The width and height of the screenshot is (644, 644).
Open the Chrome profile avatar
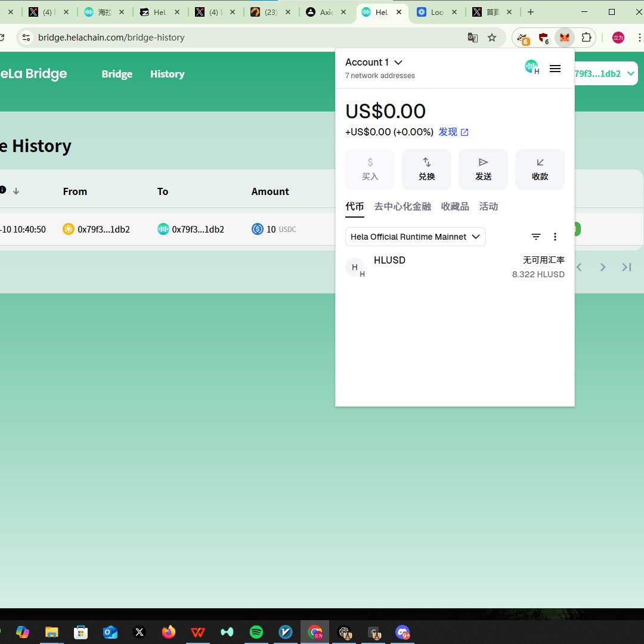(618, 38)
